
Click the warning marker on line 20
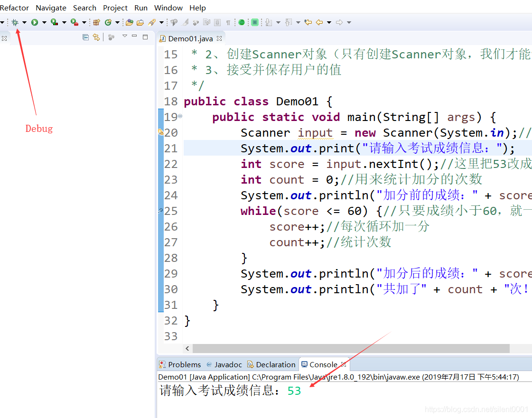[161, 132]
